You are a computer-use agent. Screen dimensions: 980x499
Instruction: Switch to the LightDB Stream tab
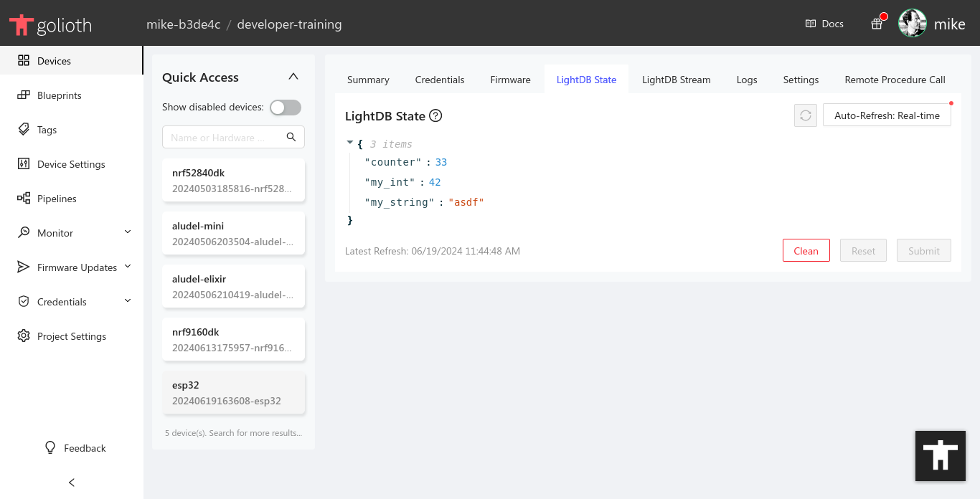click(676, 80)
